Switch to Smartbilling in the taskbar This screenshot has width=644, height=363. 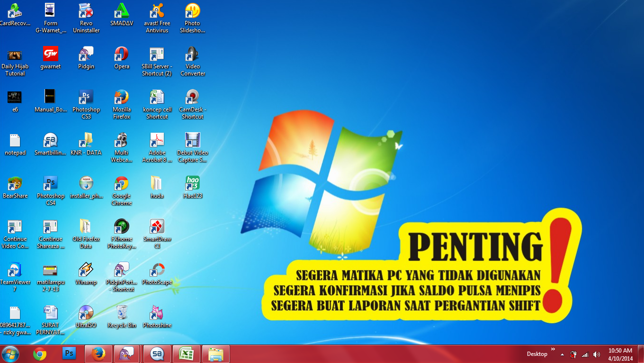pyautogui.click(x=157, y=354)
